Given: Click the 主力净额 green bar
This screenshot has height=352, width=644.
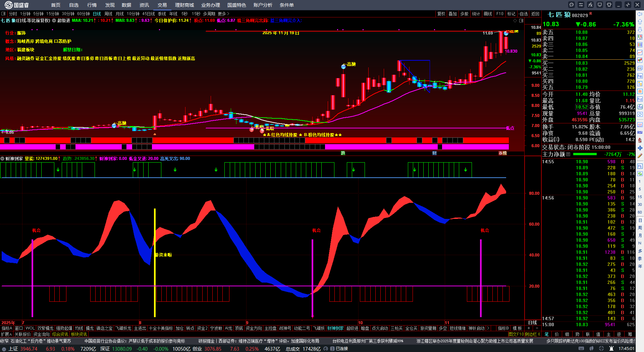Looking at the screenshot, I should click(585, 154).
